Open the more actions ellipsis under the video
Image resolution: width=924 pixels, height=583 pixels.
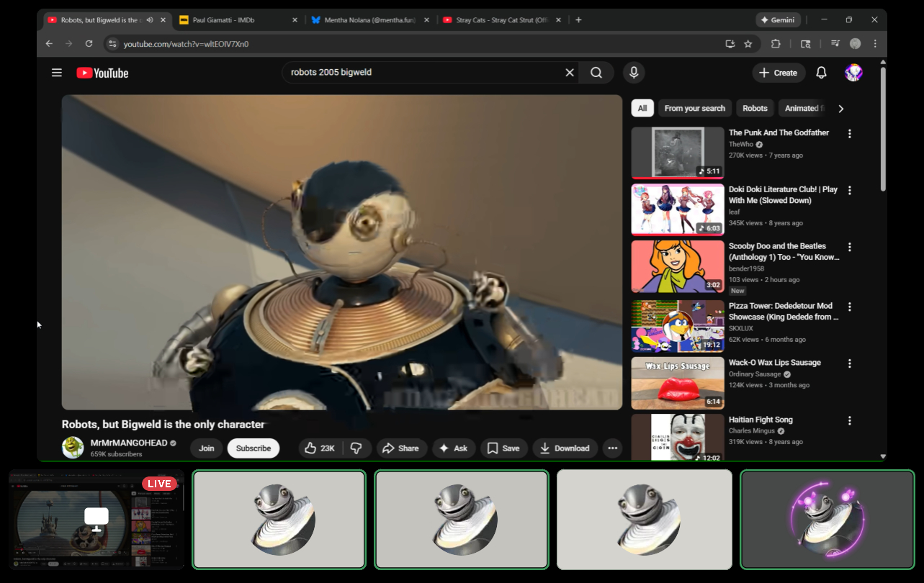(612, 448)
